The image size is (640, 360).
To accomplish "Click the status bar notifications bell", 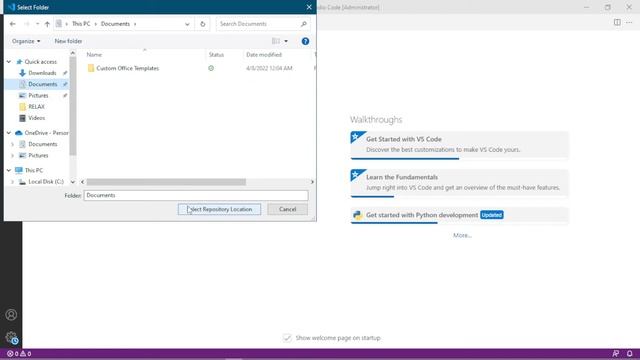I will click(629, 354).
